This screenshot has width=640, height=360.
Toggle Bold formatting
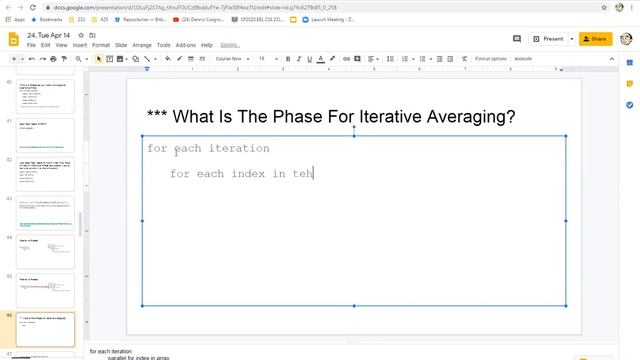[x=288, y=59]
